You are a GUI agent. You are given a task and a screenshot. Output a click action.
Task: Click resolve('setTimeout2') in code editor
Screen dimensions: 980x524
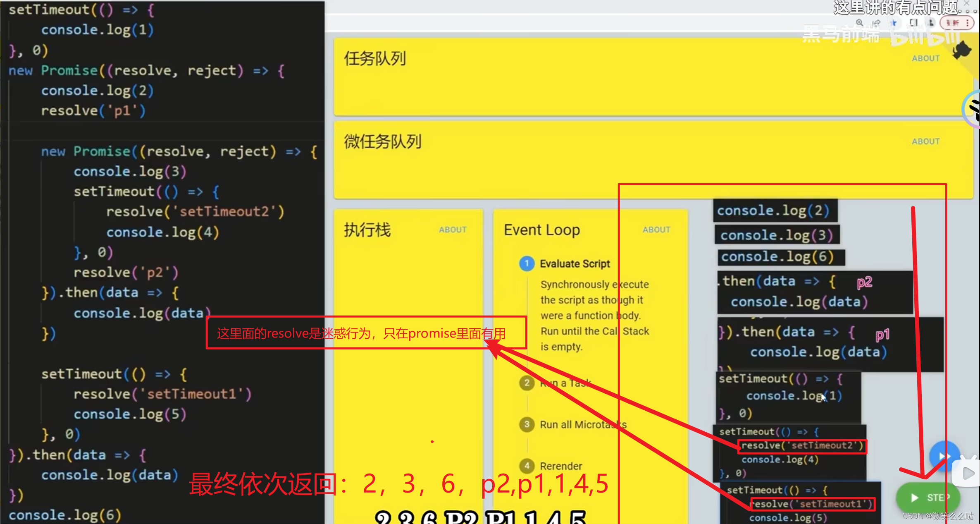click(x=195, y=211)
